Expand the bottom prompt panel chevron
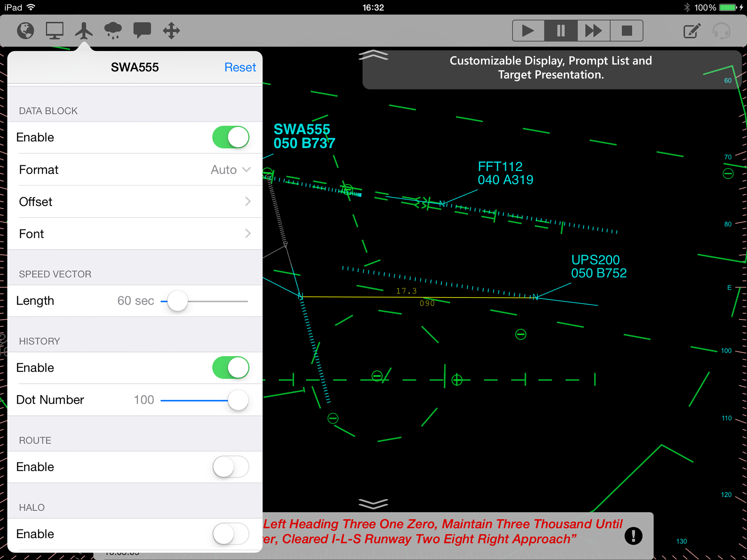The width and height of the screenshot is (747, 560). coord(373,504)
